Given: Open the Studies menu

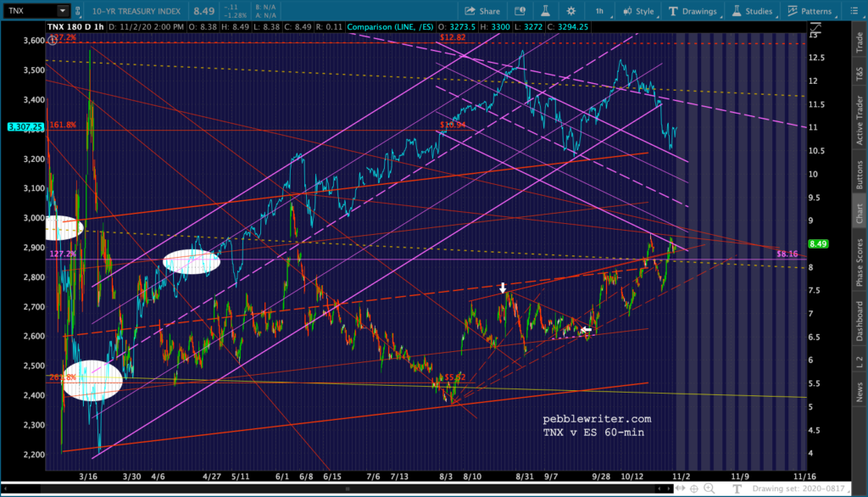Looking at the screenshot, I should pos(753,11).
